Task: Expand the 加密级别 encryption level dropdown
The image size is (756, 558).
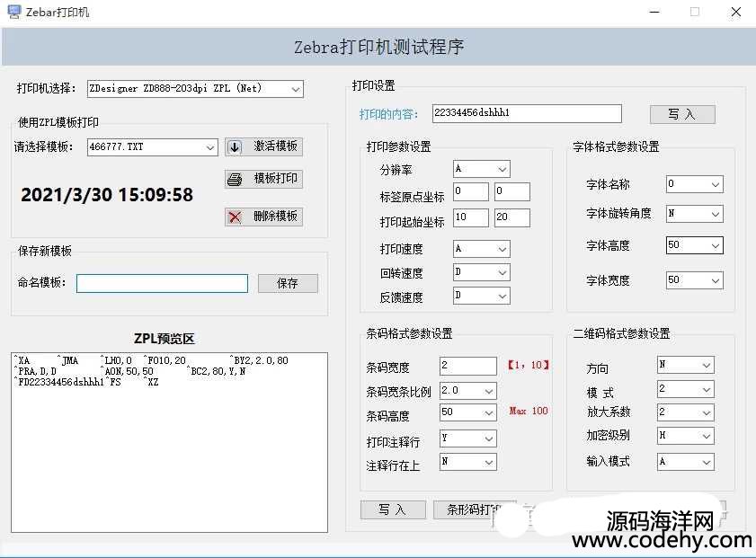Action: coord(685,436)
